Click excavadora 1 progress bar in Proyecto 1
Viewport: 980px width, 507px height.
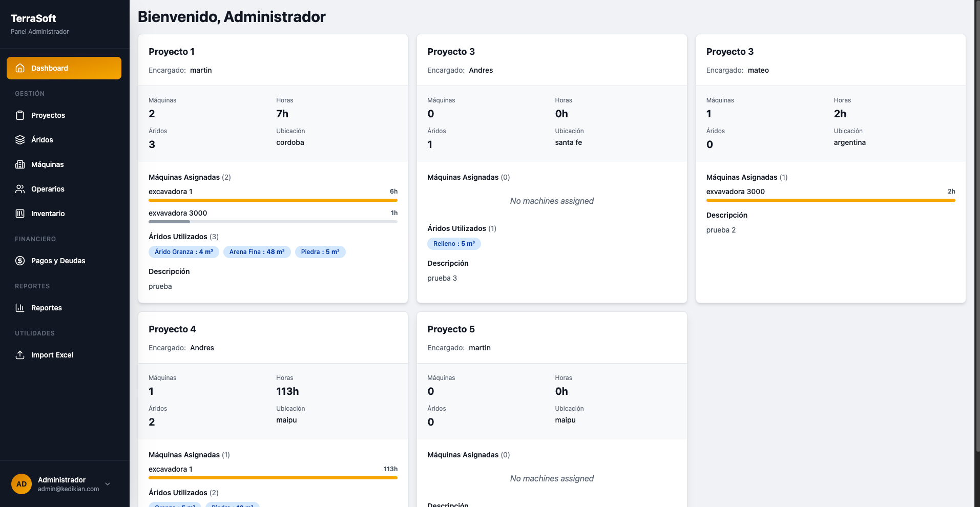[273, 200]
